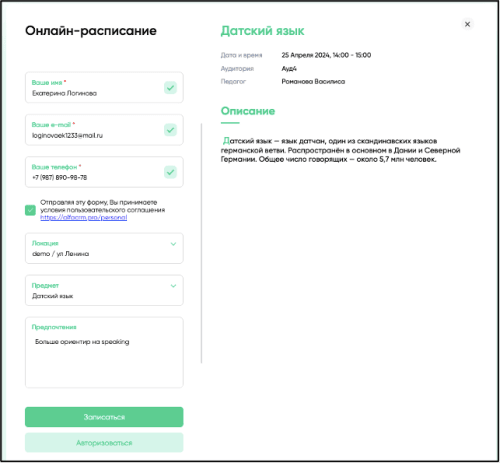Click the checkmark icon in e-mail field
The image size is (500, 463).
[170, 130]
